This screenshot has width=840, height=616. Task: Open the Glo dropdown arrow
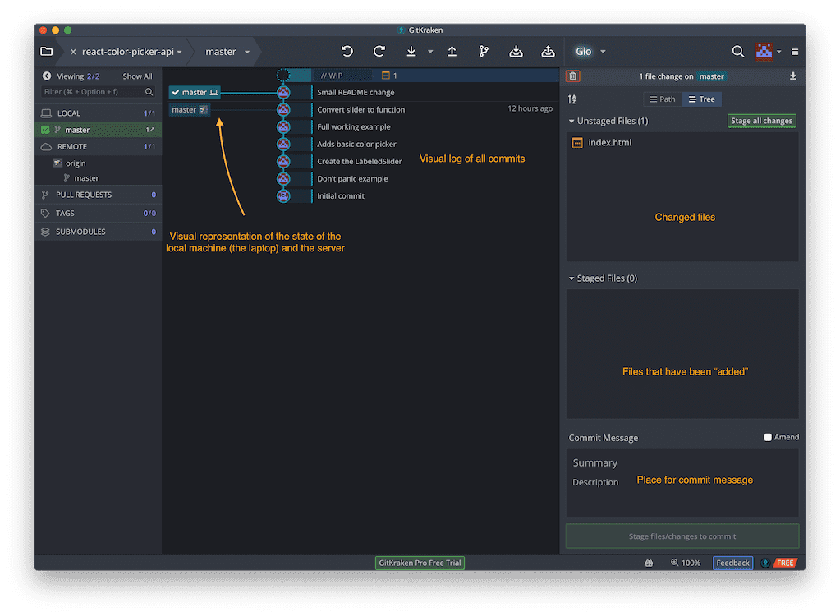(x=603, y=52)
